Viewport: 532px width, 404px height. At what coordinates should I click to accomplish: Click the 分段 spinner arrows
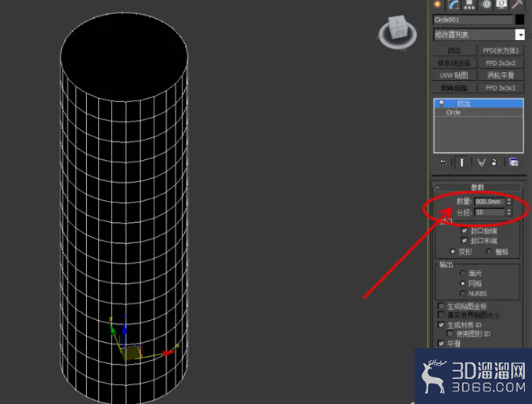click(x=508, y=212)
